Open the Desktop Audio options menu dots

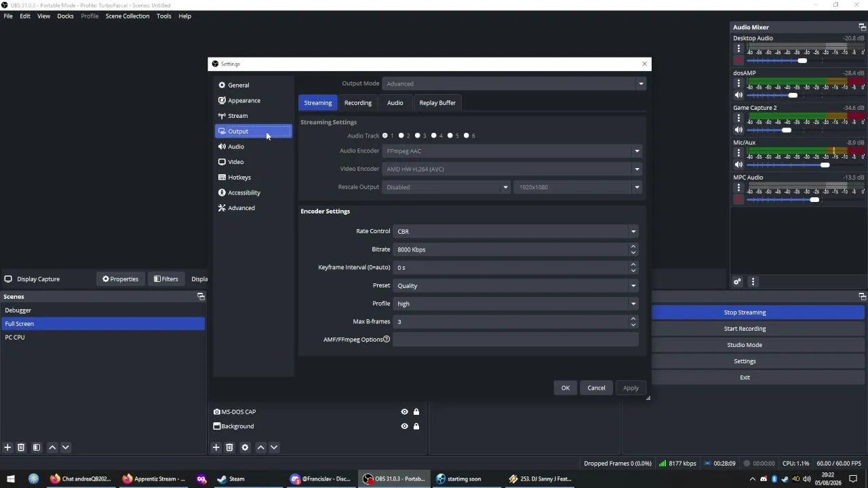coord(738,49)
